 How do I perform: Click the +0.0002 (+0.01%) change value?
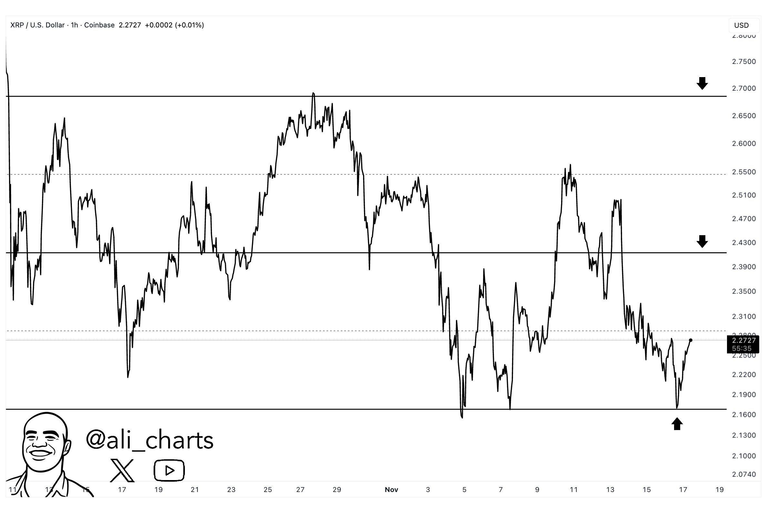click(x=174, y=25)
